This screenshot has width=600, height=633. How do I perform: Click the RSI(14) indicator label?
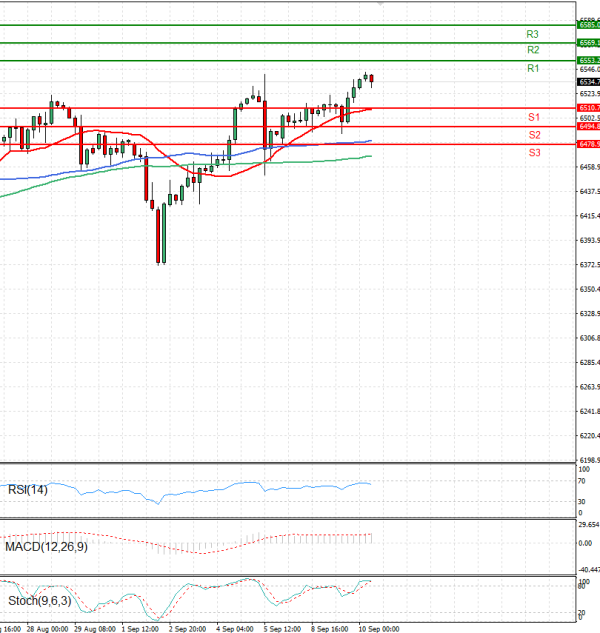(28, 490)
